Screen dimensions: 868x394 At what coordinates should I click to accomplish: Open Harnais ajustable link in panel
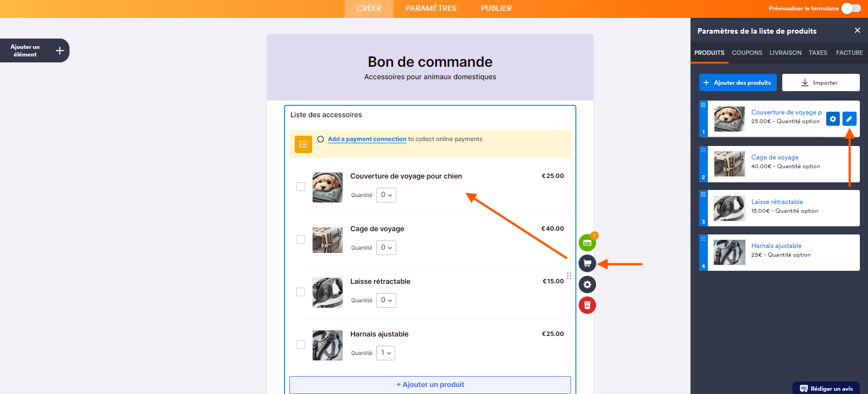(x=776, y=246)
